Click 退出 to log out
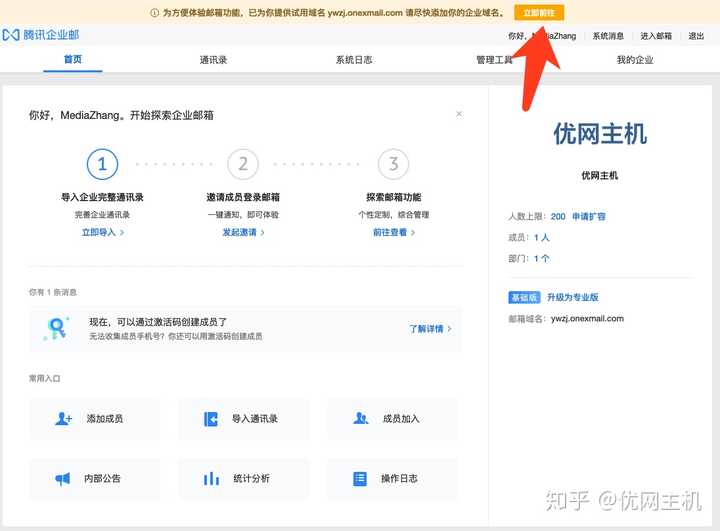Screen dimensions: 720x531 click(696, 36)
